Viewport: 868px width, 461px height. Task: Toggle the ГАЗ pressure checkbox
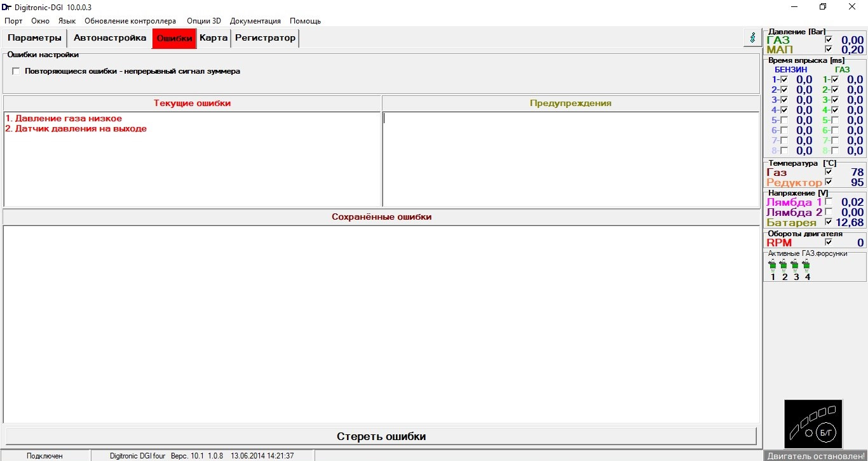(x=828, y=39)
